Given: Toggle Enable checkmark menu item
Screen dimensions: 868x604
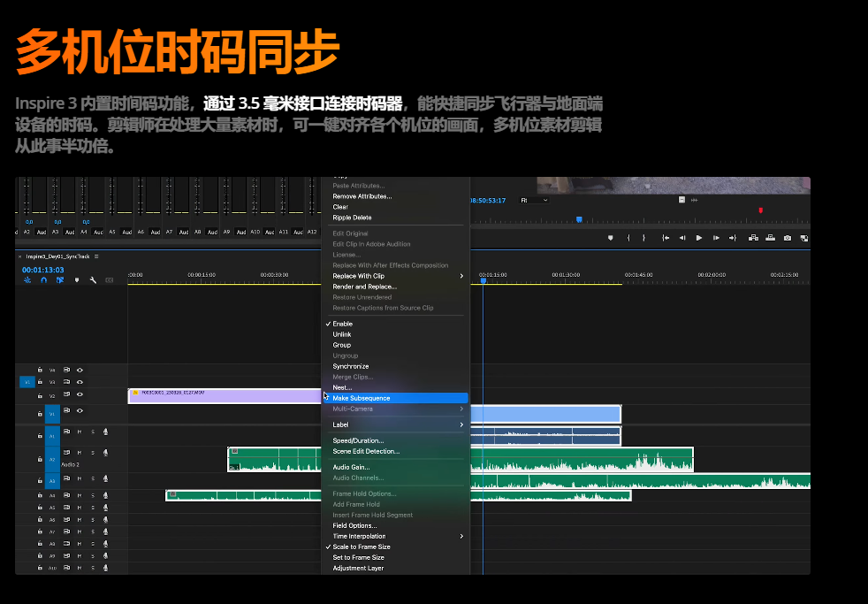Looking at the screenshot, I should click(x=395, y=324).
